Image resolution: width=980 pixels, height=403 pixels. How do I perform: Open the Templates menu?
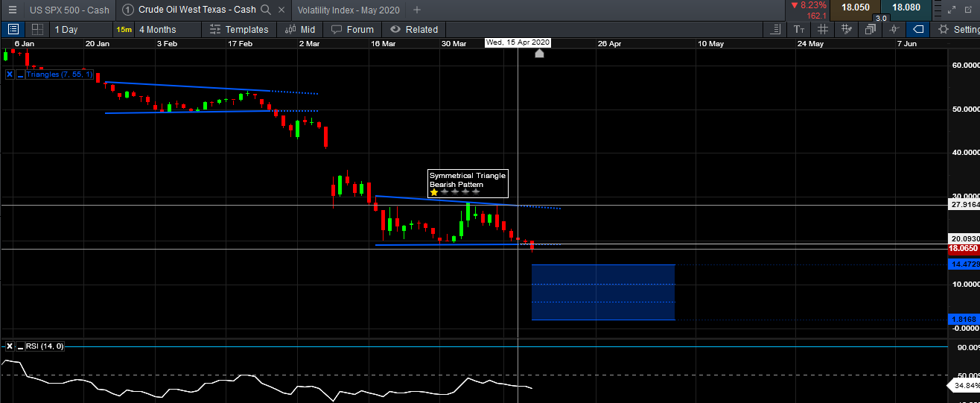pos(239,29)
